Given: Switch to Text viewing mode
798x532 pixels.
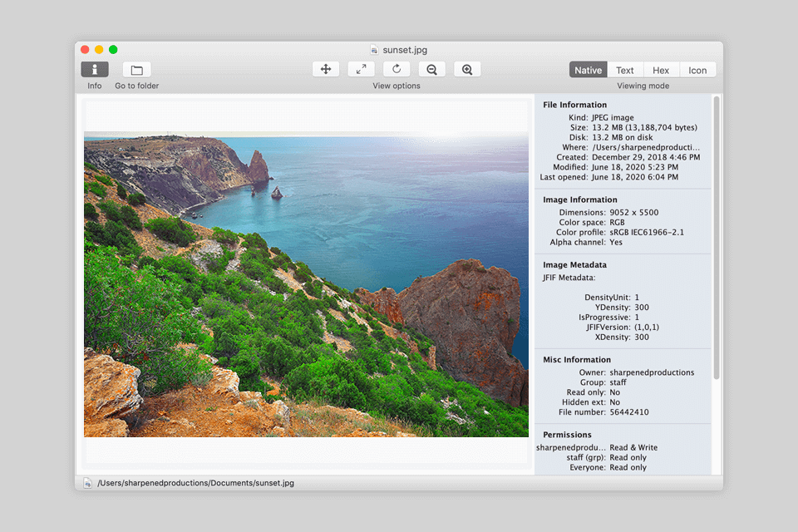Looking at the screenshot, I should pos(625,71).
